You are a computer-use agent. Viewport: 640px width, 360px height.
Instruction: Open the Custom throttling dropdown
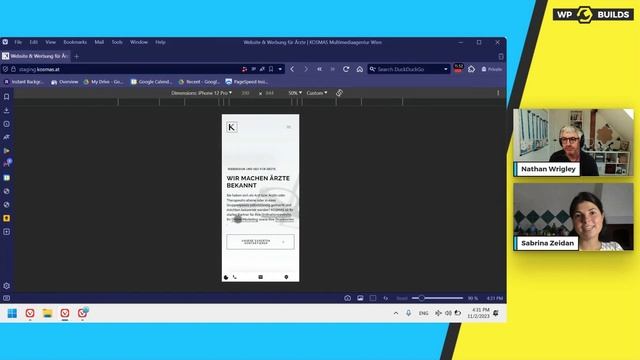coord(317,93)
